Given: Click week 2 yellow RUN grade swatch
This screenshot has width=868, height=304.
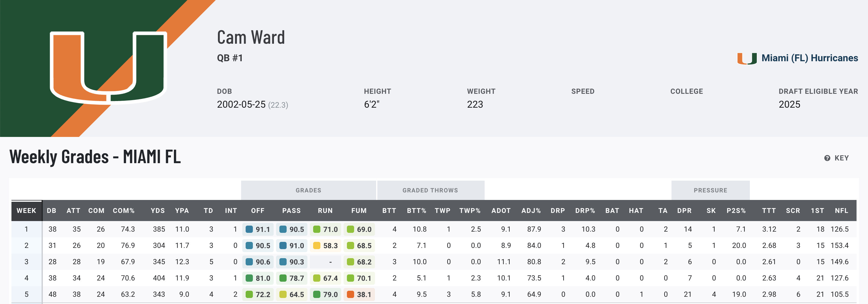Looking at the screenshot, I should [317, 246].
